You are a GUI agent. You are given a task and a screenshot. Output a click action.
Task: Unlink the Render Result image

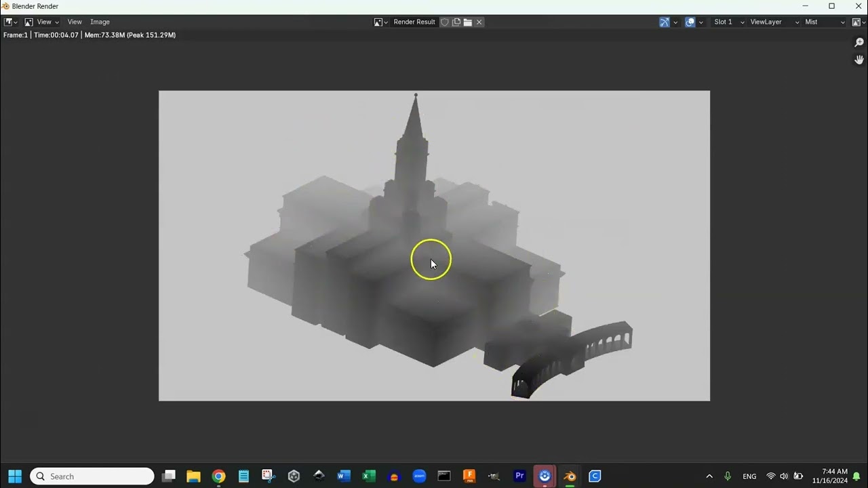(479, 22)
